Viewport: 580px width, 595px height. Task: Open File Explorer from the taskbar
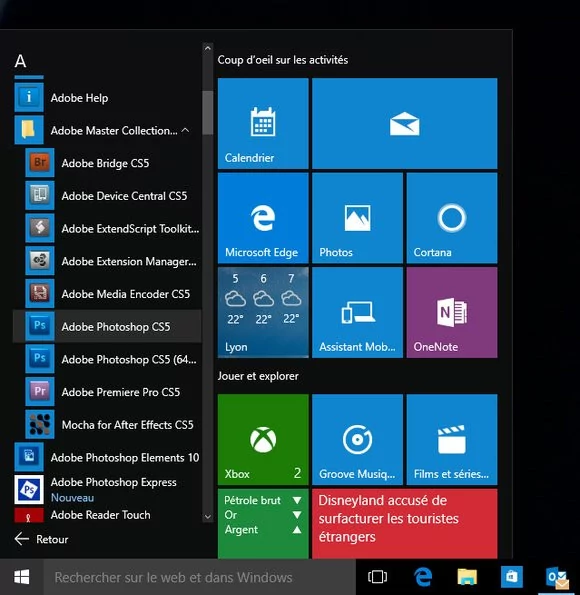(x=467, y=577)
